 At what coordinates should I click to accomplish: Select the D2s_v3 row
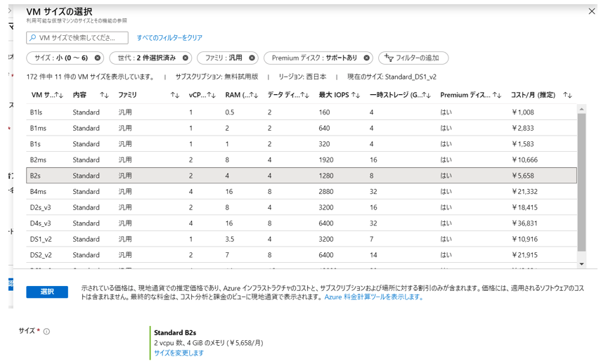tap(302, 207)
